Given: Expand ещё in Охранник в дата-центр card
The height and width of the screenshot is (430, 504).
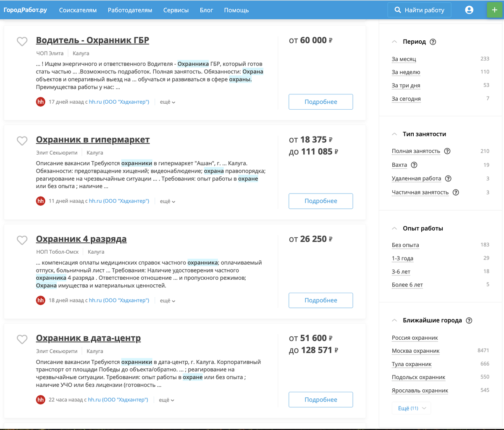Looking at the screenshot, I should (167, 400).
